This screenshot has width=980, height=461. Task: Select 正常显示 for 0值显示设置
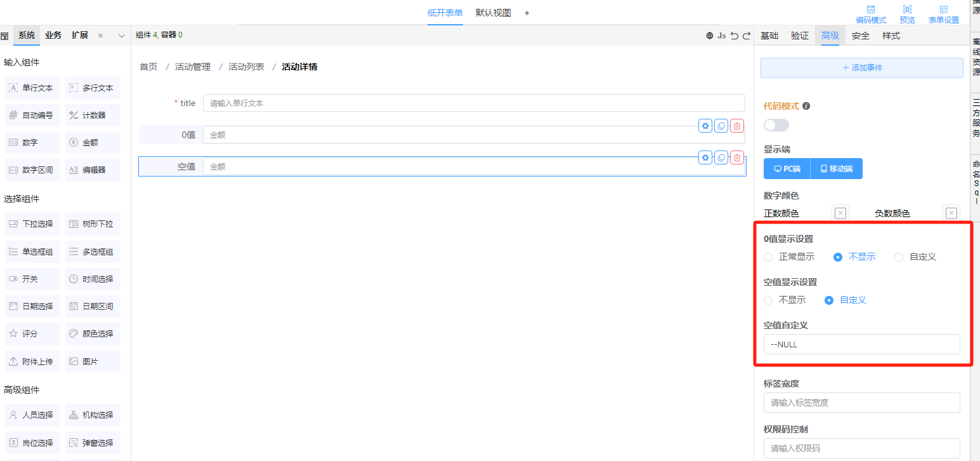click(769, 257)
